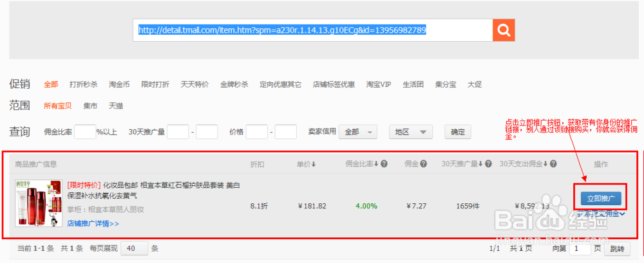Choose the 淘宝VIP filter
The image size is (644, 263).
(379, 84)
